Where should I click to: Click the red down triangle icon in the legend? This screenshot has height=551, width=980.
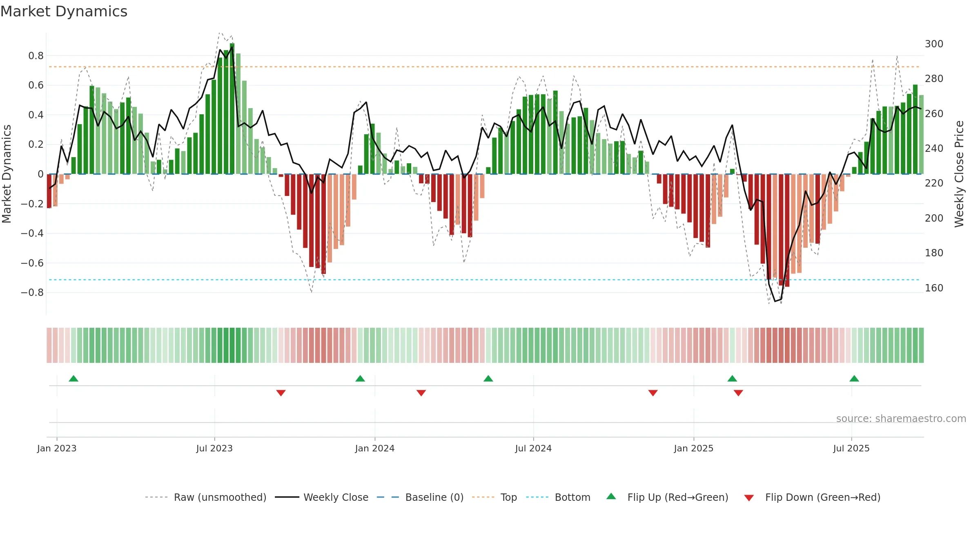(x=749, y=498)
